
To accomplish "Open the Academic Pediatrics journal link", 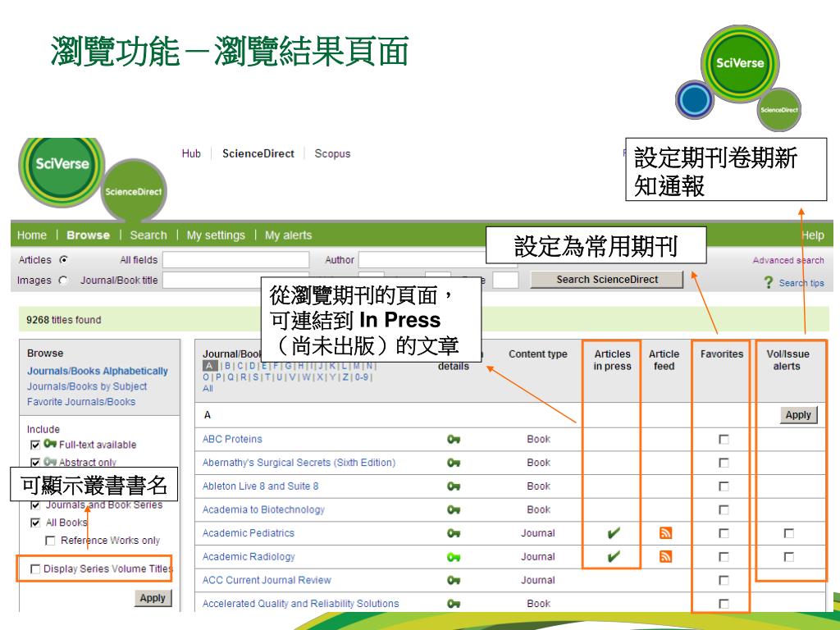I will coord(249,533).
